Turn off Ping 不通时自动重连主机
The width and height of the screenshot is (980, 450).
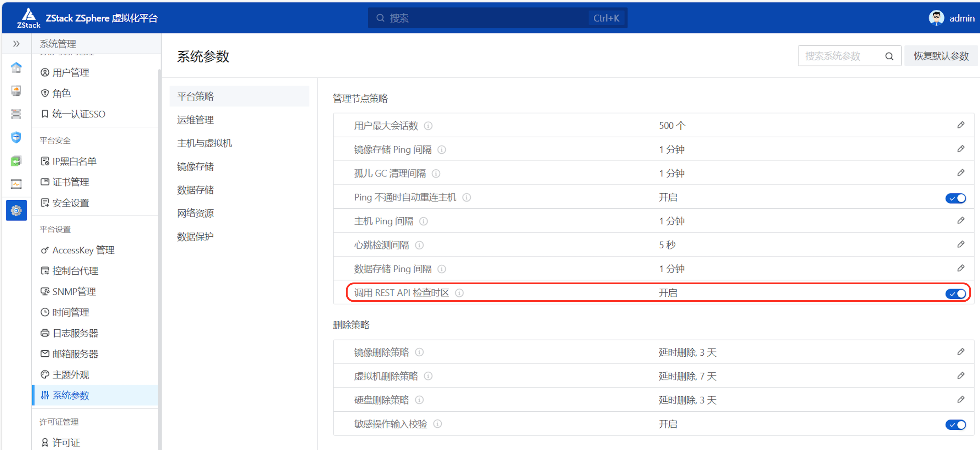pos(955,198)
